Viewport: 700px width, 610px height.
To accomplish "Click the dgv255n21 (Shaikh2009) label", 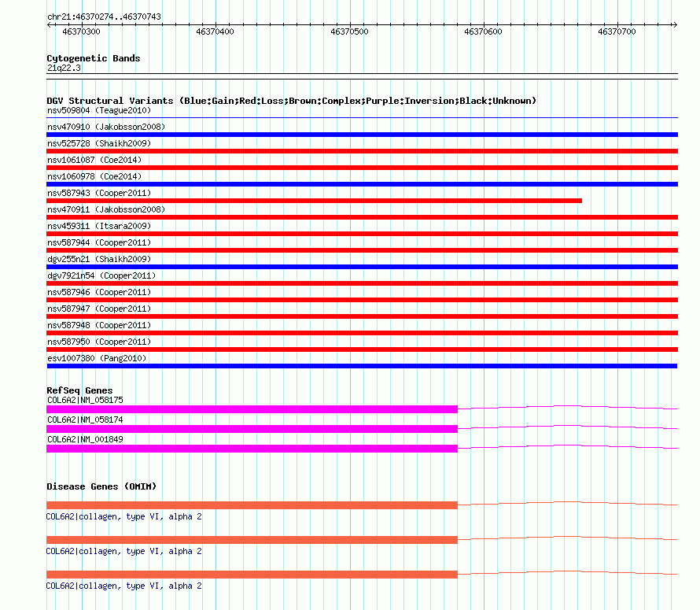I will click(x=99, y=259).
